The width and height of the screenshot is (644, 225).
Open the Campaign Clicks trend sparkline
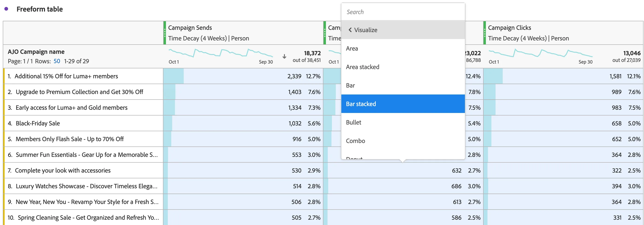pos(541,53)
